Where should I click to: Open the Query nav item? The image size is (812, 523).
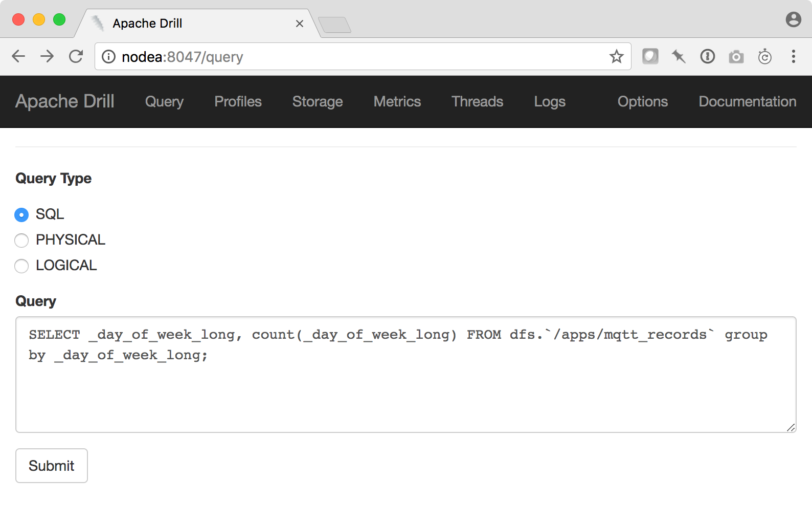(x=164, y=101)
